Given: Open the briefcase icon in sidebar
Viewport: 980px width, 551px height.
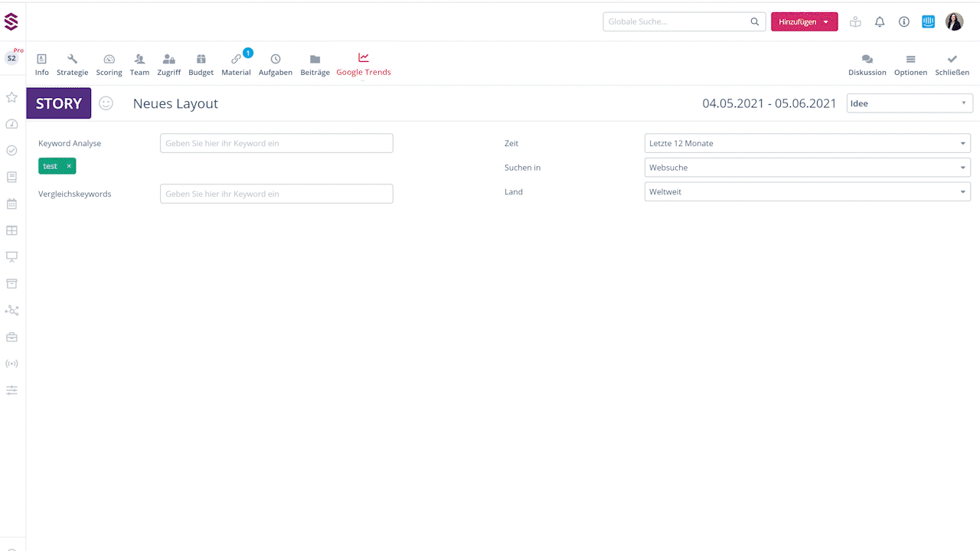Looking at the screenshot, I should click(11, 337).
